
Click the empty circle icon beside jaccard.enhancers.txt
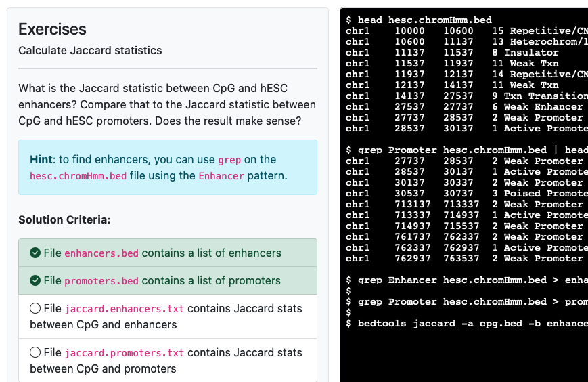tap(35, 309)
